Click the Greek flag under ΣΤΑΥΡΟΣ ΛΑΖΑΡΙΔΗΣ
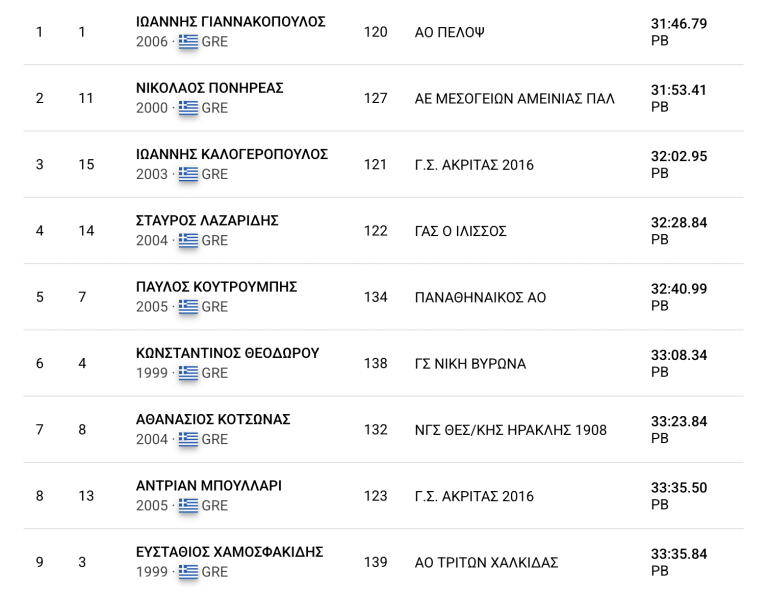 click(x=188, y=240)
